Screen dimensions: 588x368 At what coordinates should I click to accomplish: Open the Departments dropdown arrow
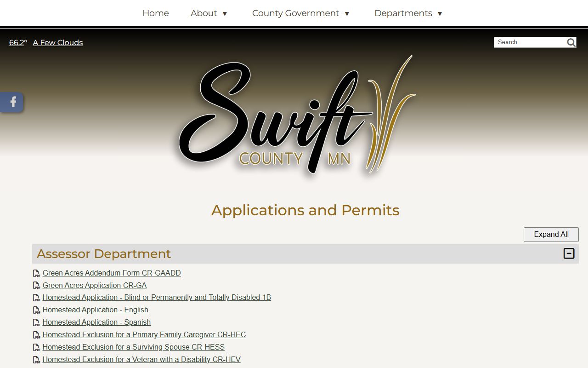pos(440,14)
